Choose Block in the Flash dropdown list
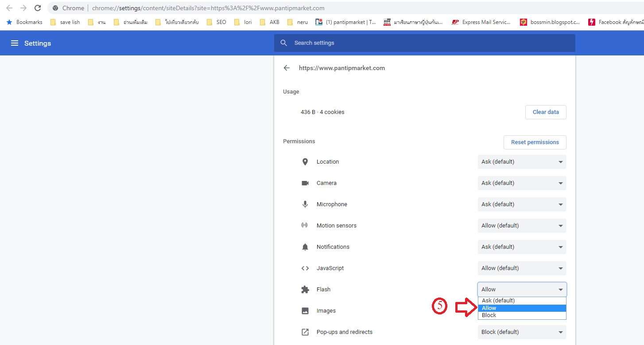 pos(522,315)
